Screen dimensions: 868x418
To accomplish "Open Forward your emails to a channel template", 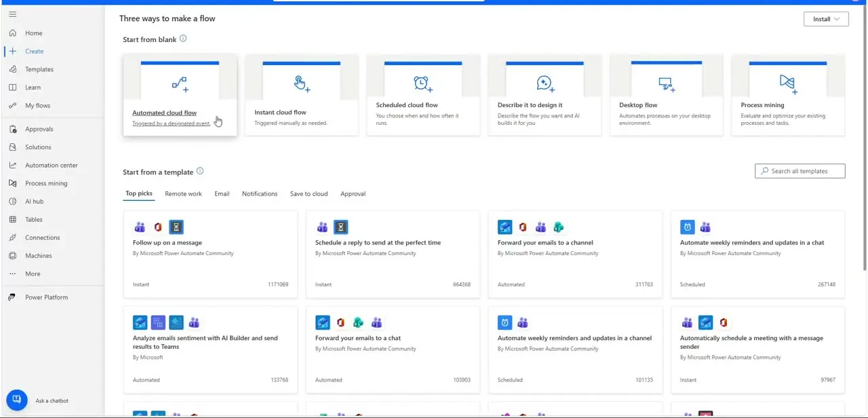I will pos(575,254).
